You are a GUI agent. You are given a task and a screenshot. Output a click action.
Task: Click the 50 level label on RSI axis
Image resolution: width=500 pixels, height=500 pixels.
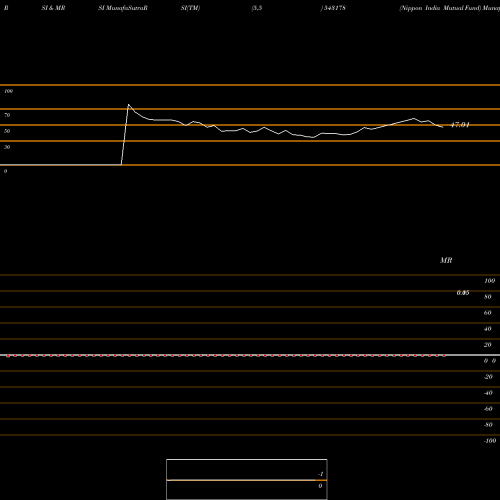click(7, 131)
